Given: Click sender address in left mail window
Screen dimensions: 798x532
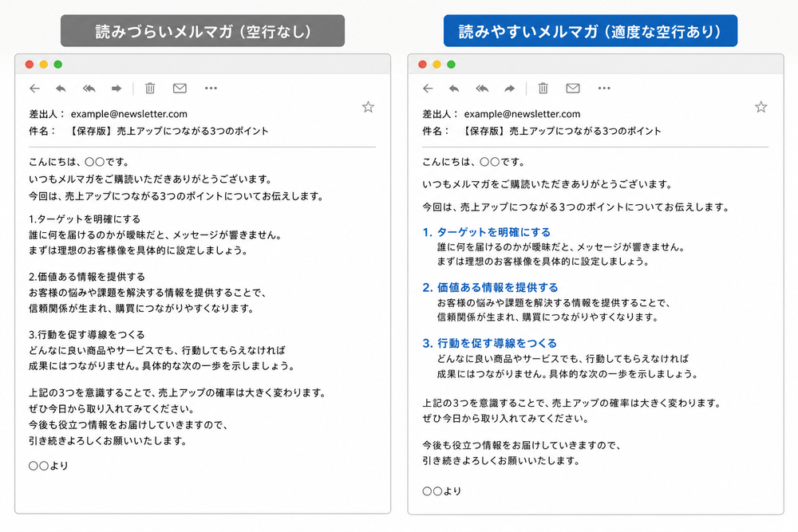Looking at the screenshot, I should point(128,114).
